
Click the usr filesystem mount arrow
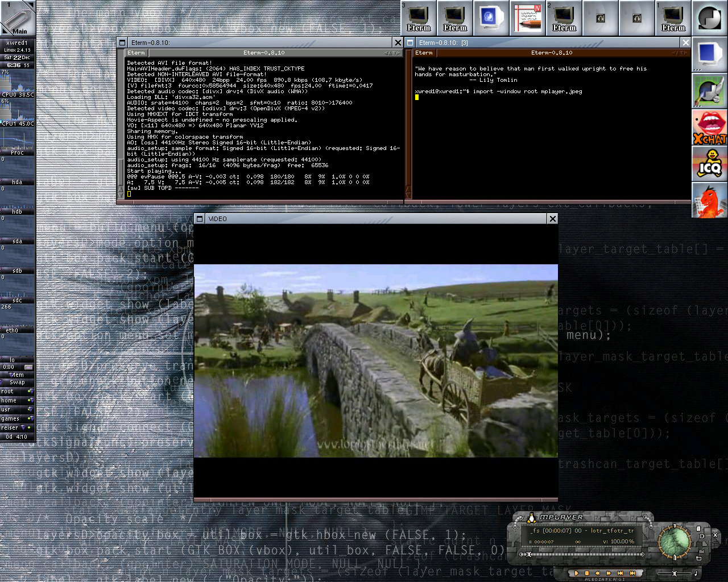click(x=30, y=409)
